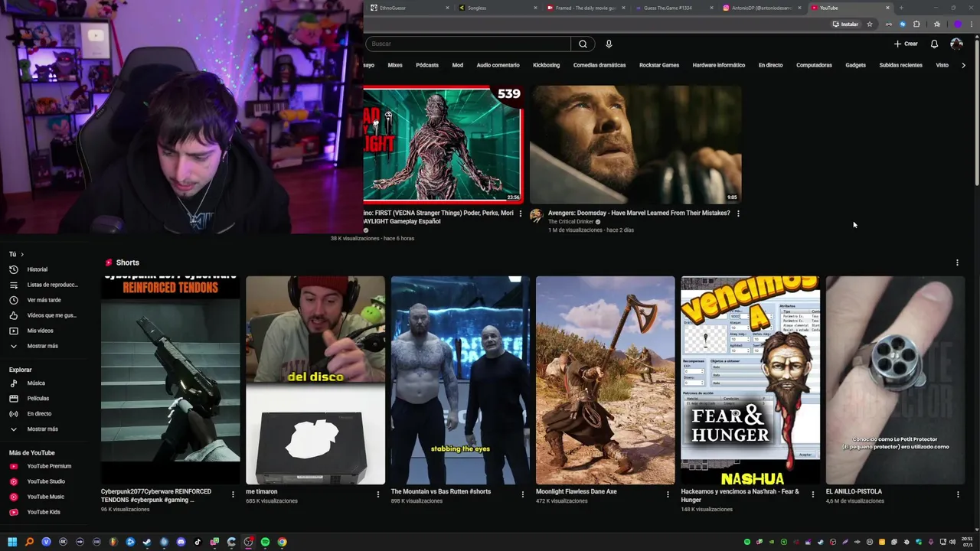Open a new browser tab
This screenshot has height=551, width=980.
(x=901, y=8)
